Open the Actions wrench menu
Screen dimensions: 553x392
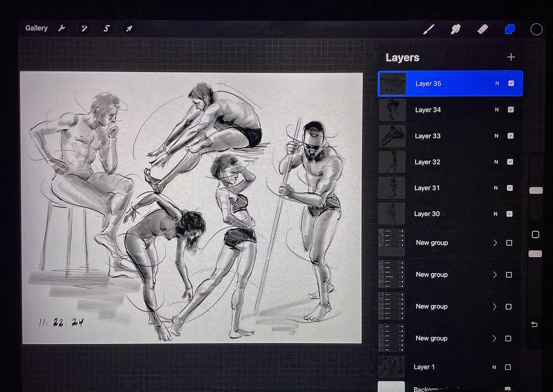click(62, 28)
